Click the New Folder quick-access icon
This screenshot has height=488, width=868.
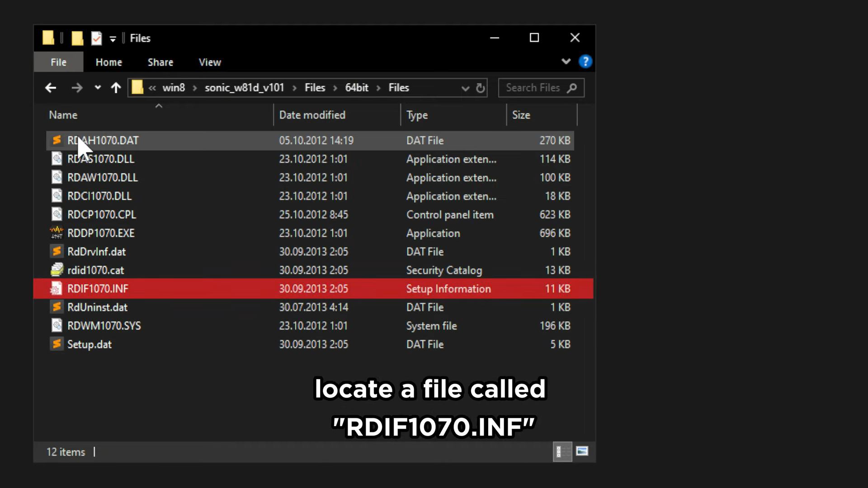pyautogui.click(x=77, y=38)
